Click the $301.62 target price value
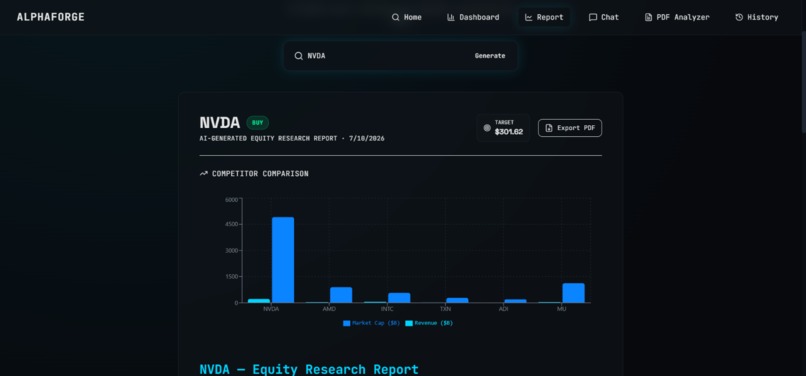This screenshot has width=806, height=376. tap(509, 132)
